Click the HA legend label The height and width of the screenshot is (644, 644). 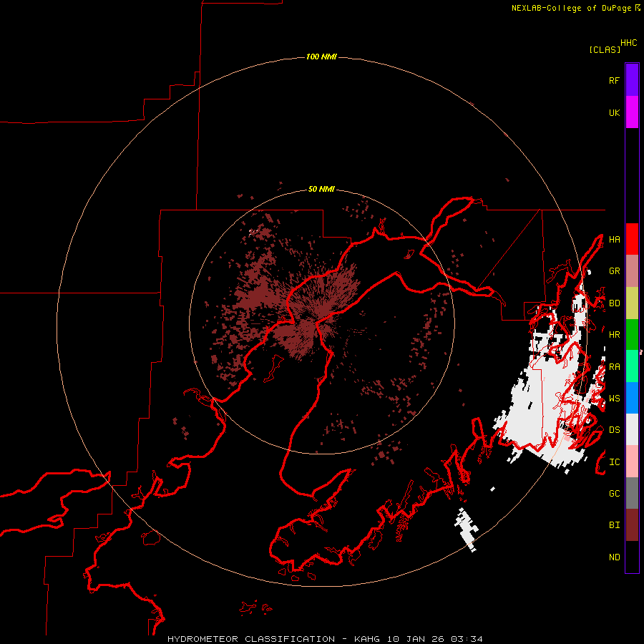(x=614, y=239)
